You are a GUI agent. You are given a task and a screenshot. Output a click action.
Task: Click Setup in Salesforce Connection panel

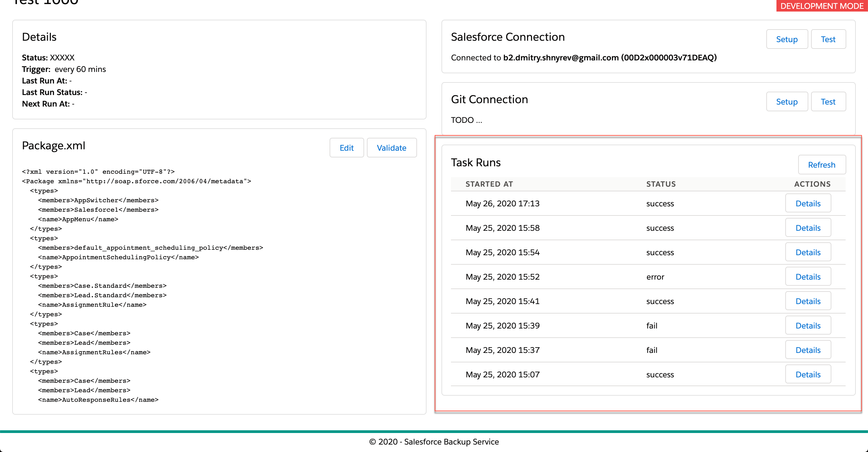click(787, 39)
